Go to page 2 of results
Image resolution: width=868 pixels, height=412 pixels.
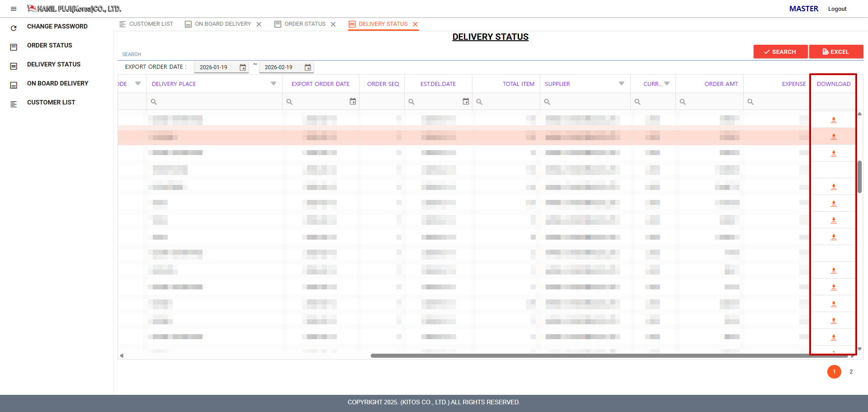[x=851, y=372]
